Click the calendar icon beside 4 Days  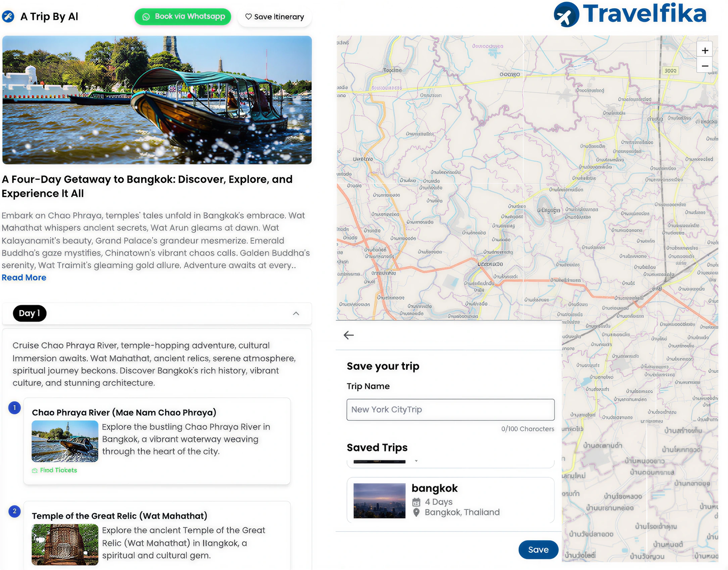point(416,502)
